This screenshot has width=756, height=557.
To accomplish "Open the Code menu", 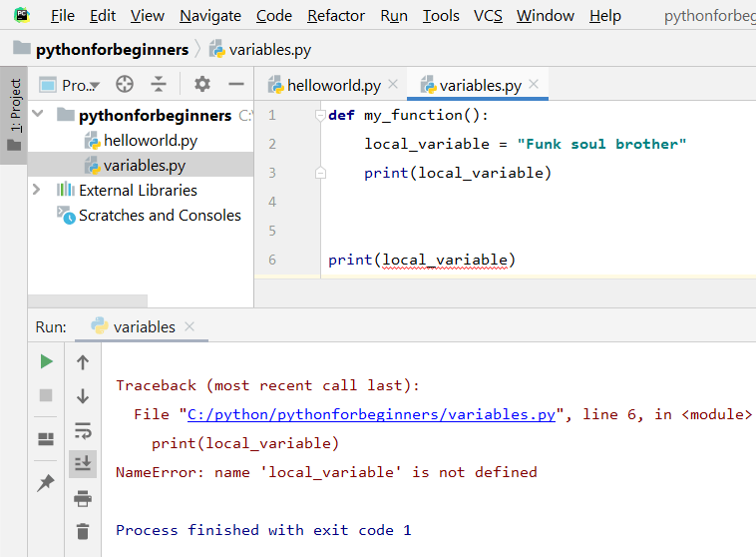I will click(274, 16).
